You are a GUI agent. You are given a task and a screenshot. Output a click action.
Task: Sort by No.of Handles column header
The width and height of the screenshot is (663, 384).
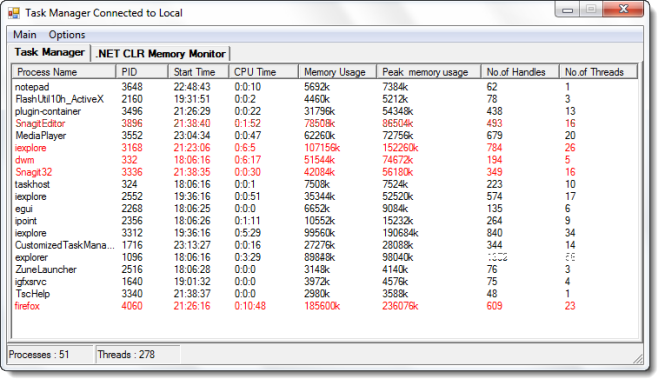tap(520, 72)
